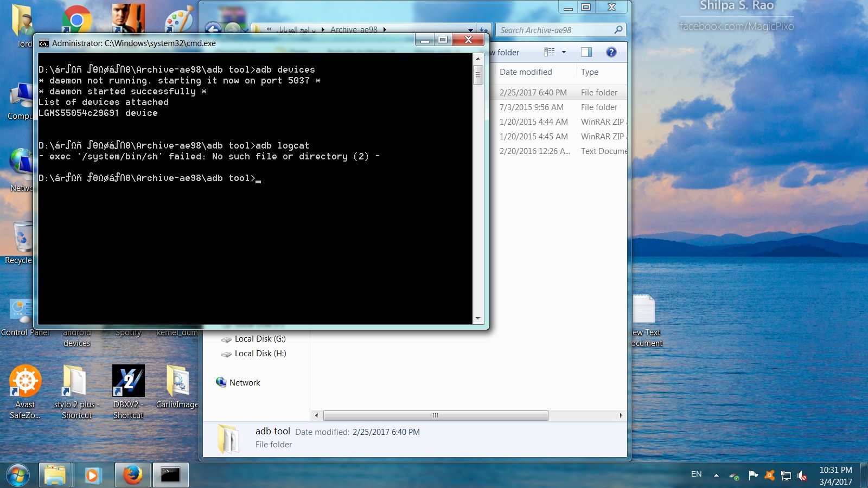Click Archive-ae98 in the address breadcrumb
This screenshot has width=868, height=488.
coord(354,30)
